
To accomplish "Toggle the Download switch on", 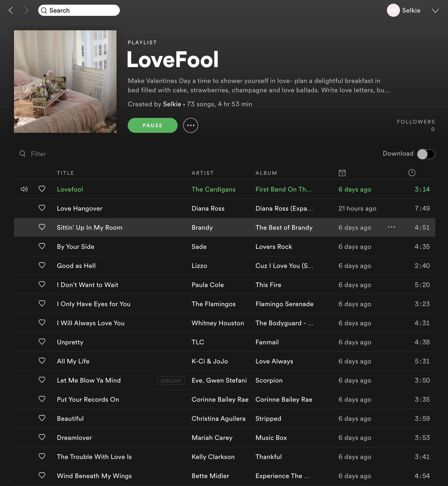I will click(x=426, y=154).
